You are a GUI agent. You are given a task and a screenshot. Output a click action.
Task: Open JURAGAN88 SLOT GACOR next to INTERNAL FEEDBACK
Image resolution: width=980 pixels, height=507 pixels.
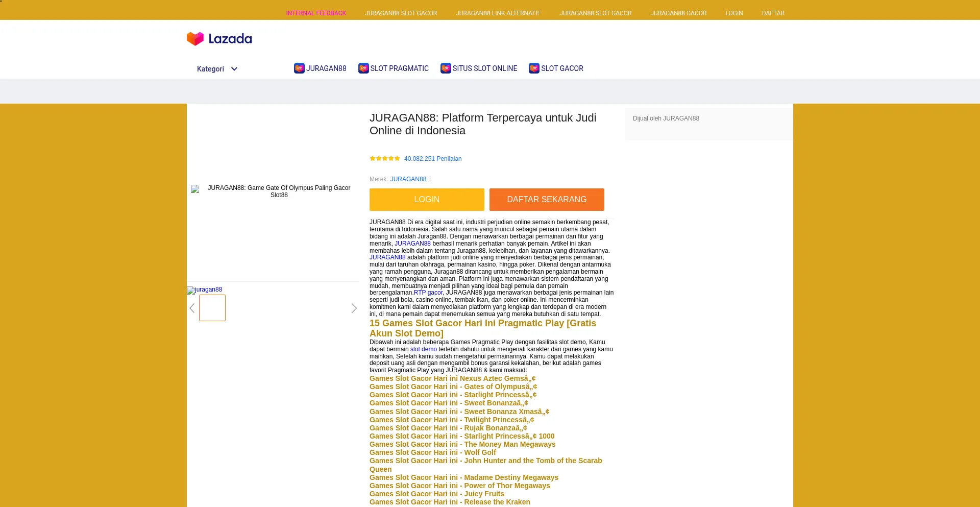401,13
